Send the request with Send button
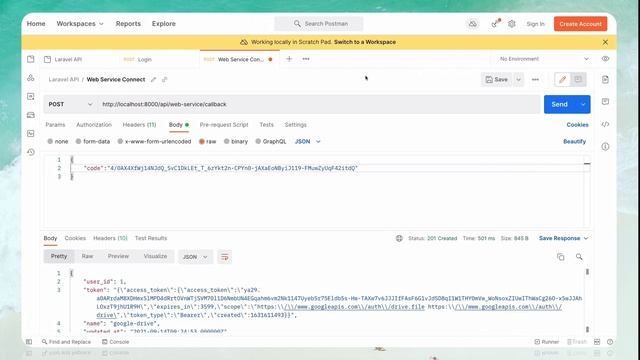Viewport: 640px width, 360px height. tap(560, 104)
